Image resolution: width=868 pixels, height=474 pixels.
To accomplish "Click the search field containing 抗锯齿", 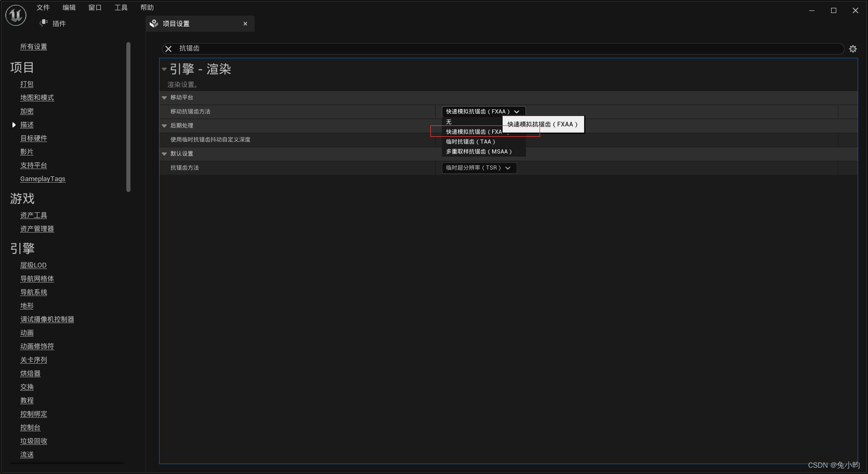I will click(504, 48).
